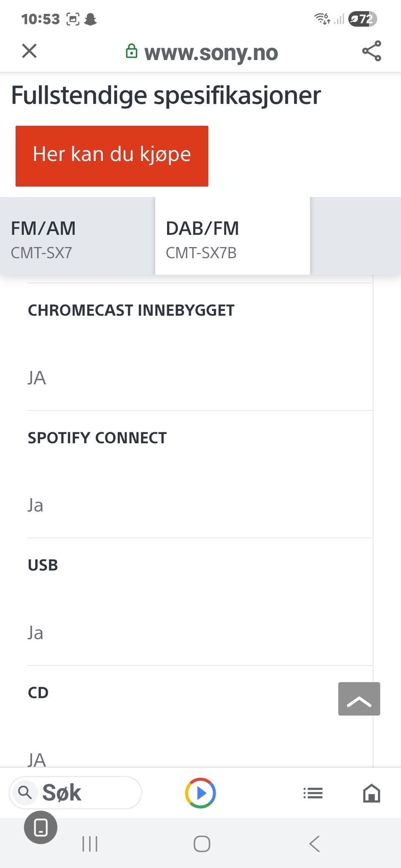
Task: Close the browser tab with X icon
Action: pos(29,51)
